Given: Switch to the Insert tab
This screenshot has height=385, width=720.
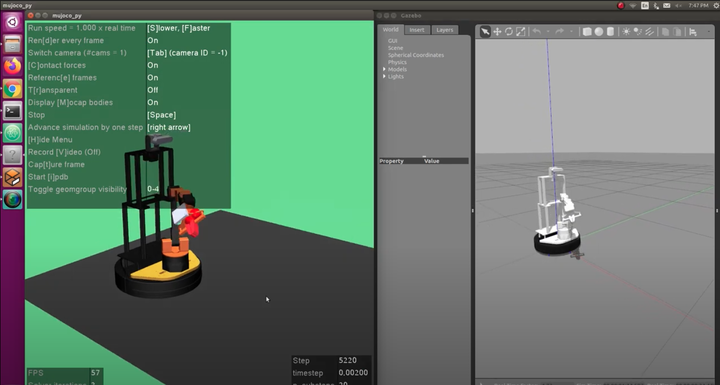Looking at the screenshot, I should [416, 30].
